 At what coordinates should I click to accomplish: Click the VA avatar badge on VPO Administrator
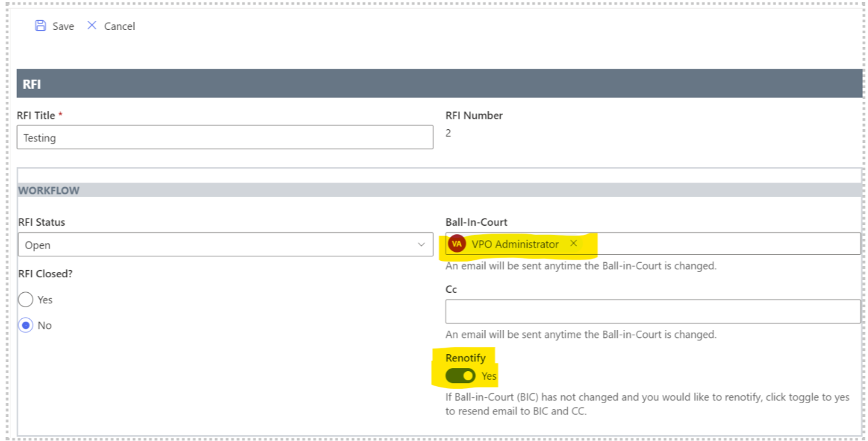456,243
